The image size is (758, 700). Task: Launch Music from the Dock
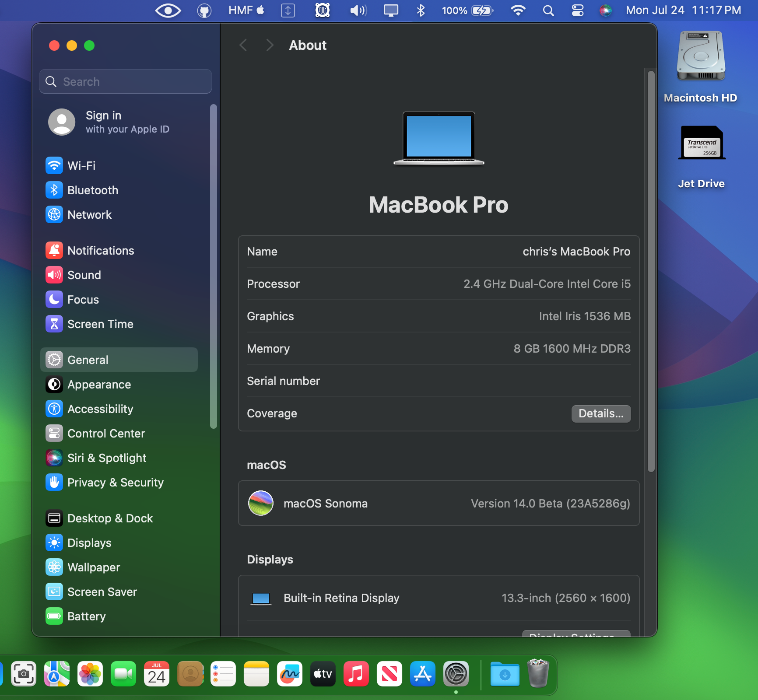click(356, 674)
